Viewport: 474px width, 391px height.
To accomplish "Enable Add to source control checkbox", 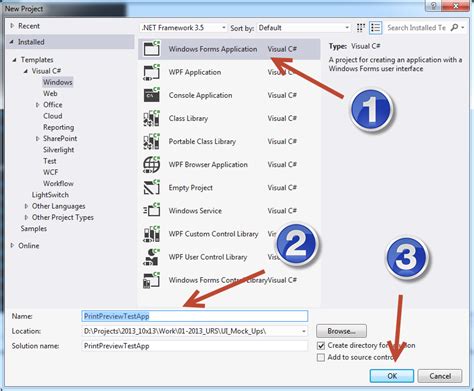I will tap(321, 358).
